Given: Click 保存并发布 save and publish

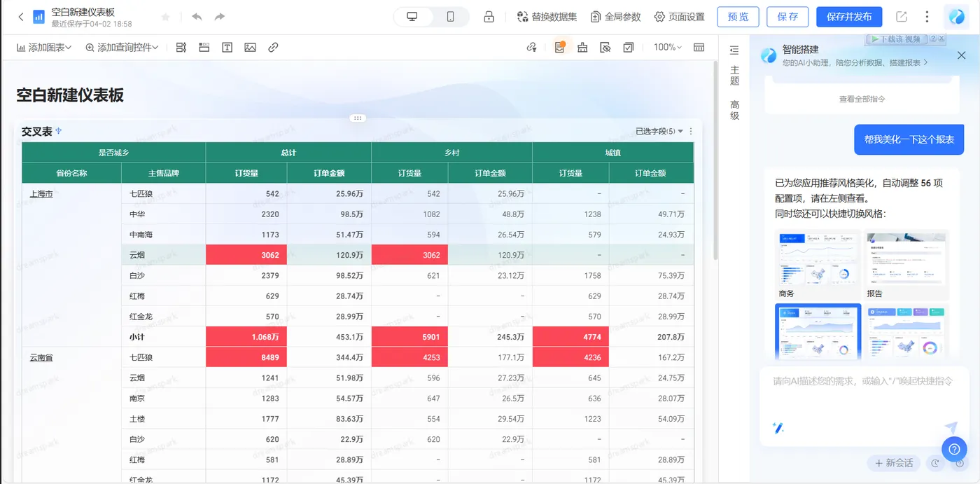Looking at the screenshot, I should point(849,17).
